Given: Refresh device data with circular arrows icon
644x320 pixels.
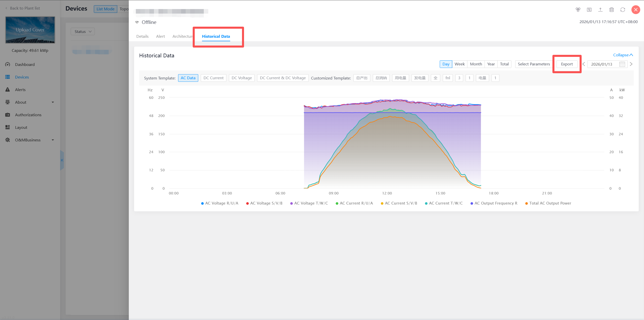Looking at the screenshot, I should click(623, 10).
